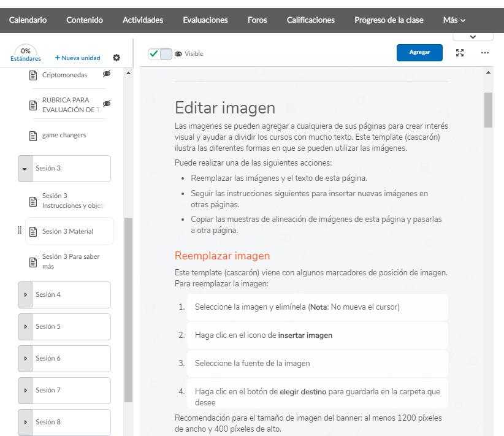Open the Más dropdown in the navbar

[x=454, y=20]
